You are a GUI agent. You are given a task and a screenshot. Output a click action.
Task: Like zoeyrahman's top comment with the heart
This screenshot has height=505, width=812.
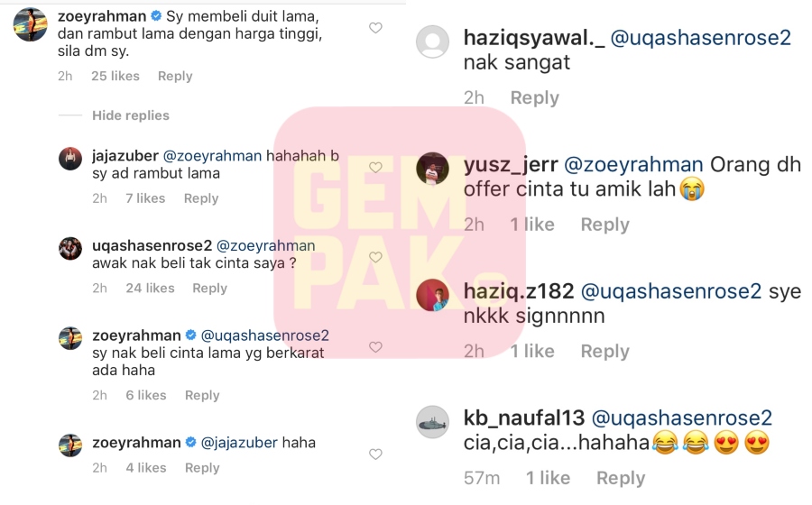[375, 28]
